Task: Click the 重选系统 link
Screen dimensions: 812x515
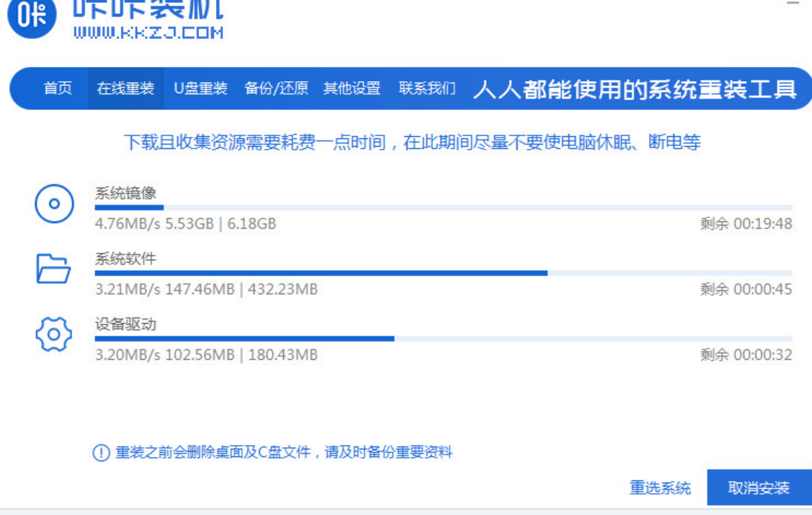Action: [x=660, y=487]
